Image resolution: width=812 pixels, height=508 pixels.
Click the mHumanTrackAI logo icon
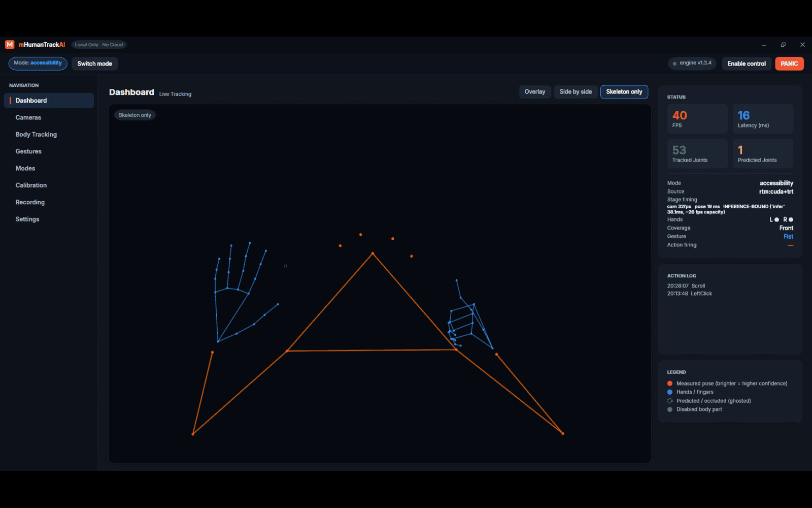(10, 45)
